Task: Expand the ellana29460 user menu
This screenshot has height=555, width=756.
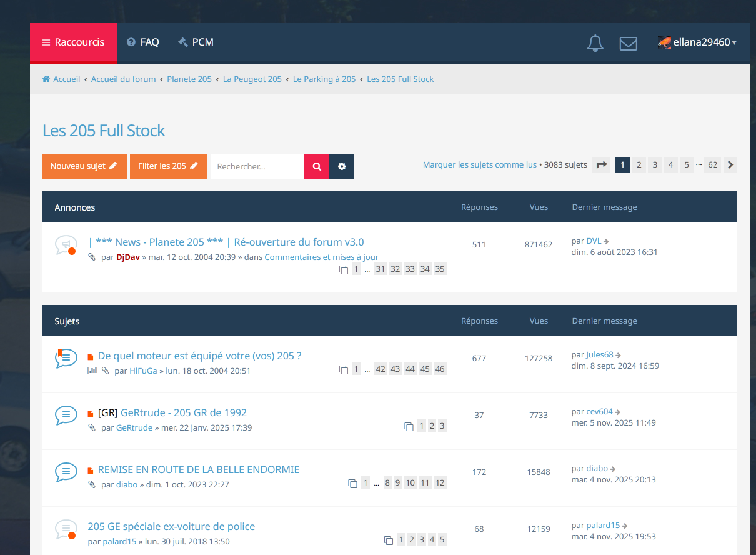Action: 697,42
